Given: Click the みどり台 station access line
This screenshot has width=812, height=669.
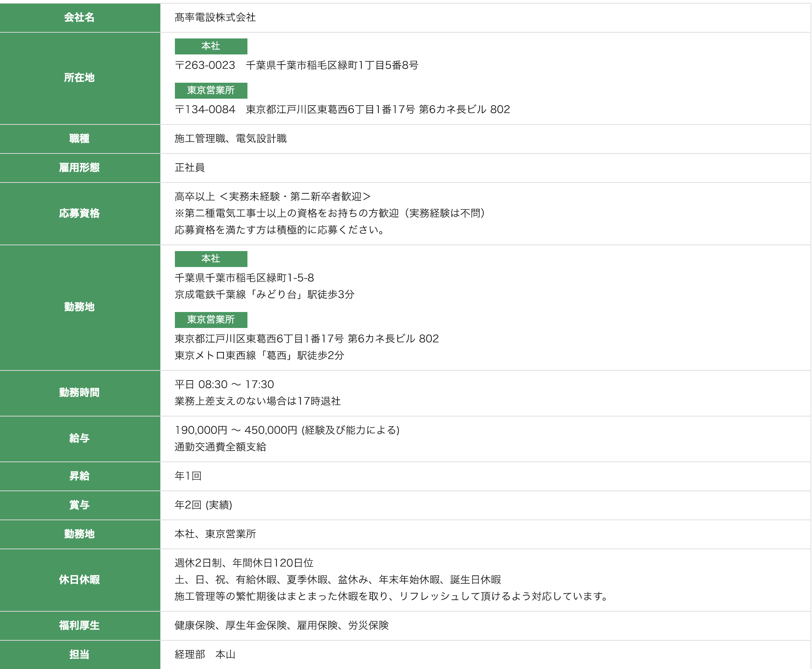Looking at the screenshot, I should tap(264, 295).
